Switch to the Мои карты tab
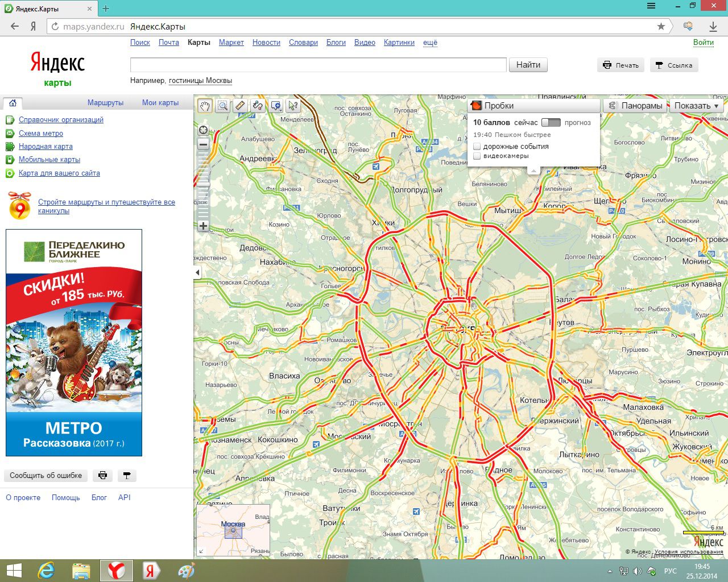This screenshot has width=728, height=582. [x=160, y=103]
